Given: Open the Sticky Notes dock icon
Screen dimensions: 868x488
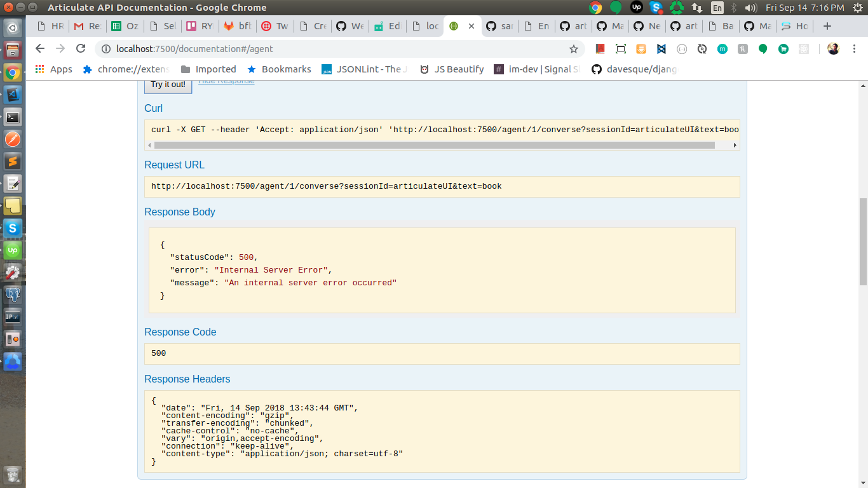Looking at the screenshot, I should click(13, 206).
